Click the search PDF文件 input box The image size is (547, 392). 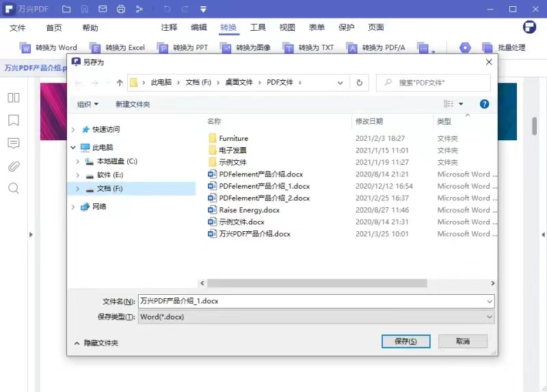coord(433,83)
